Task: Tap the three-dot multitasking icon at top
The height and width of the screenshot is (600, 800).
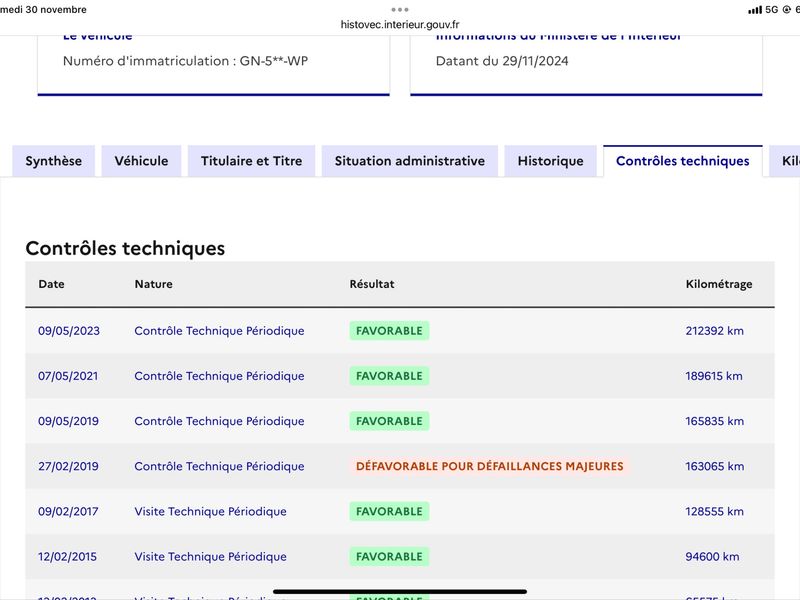Action: point(400,10)
